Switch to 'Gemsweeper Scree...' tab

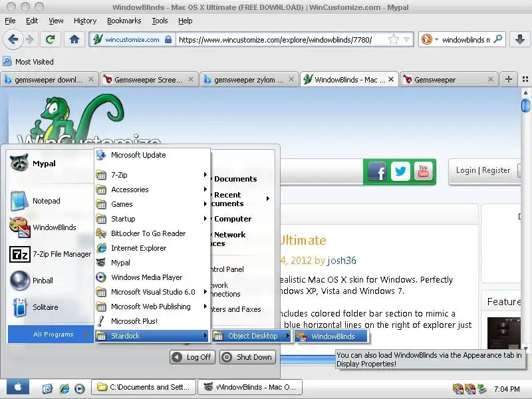[x=148, y=79]
